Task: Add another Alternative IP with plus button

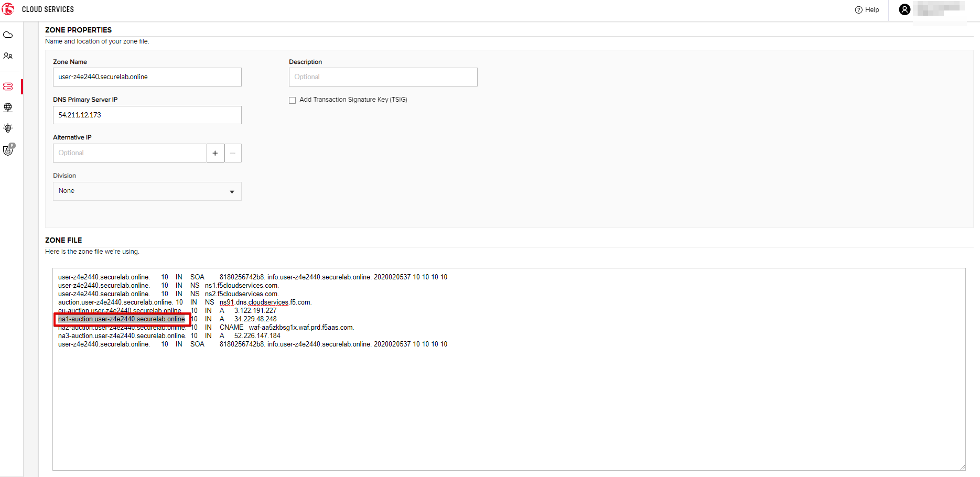Action: pos(215,153)
